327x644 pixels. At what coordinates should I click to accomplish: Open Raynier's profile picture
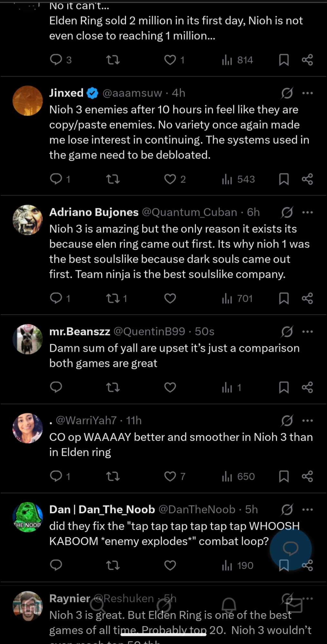(28, 606)
